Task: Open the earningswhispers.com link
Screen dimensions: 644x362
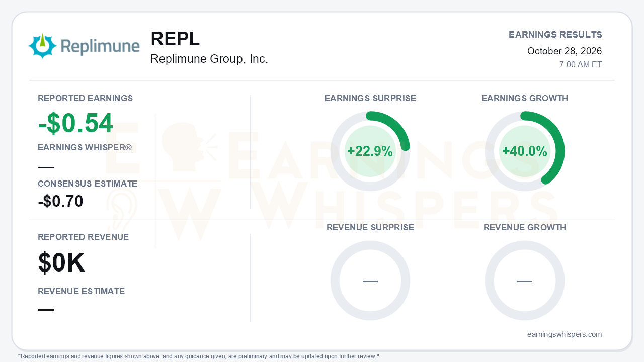Action: pyautogui.click(x=565, y=334)
